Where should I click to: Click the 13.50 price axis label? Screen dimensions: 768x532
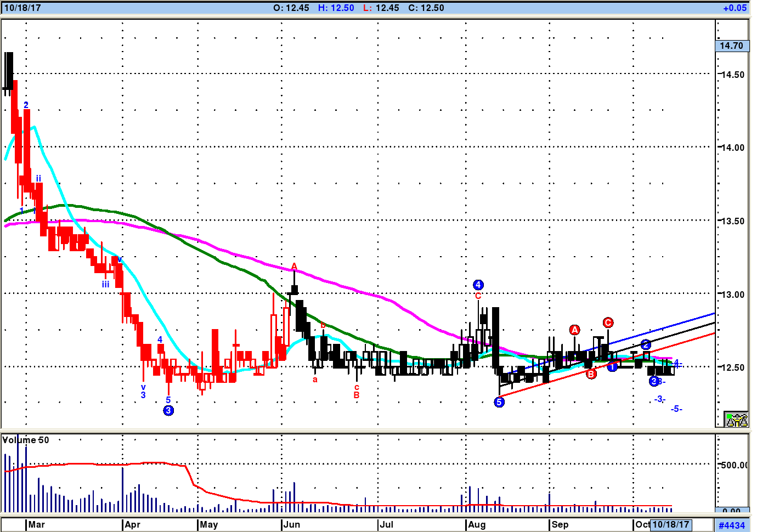(732, 221)
